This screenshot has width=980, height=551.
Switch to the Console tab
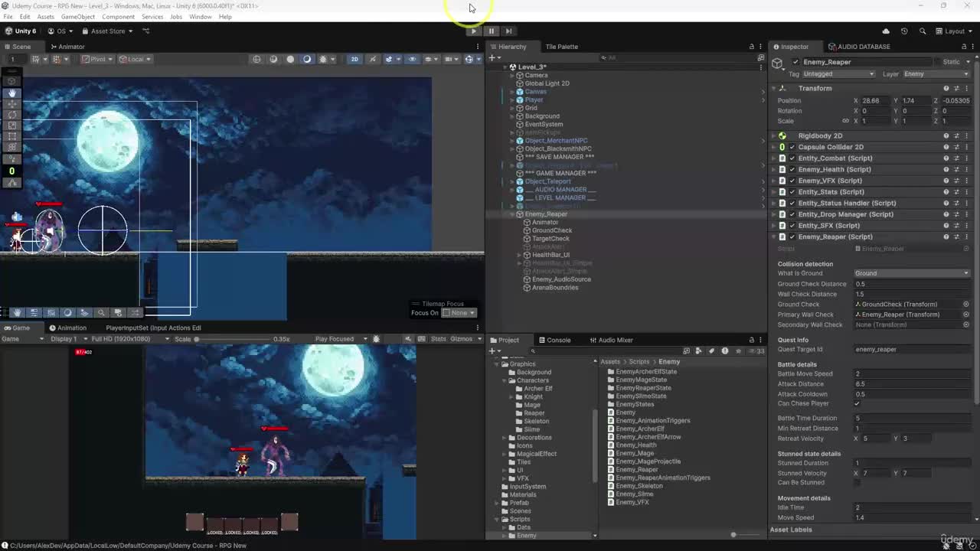click(554, 340)
